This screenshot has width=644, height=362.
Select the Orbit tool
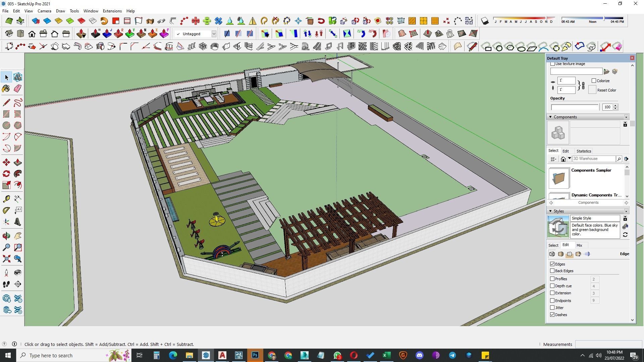pyautogui.click(x=6, y=236)
